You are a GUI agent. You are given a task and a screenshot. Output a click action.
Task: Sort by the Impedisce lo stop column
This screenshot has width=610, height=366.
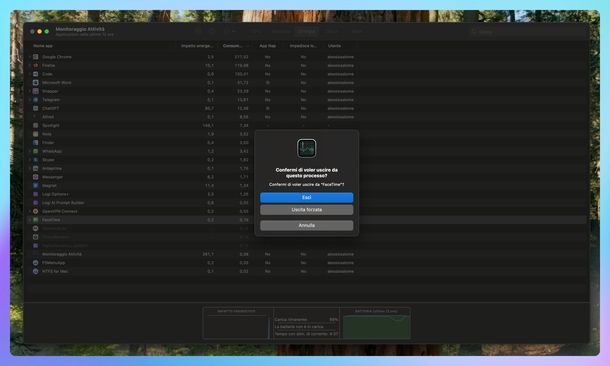coord(303,46)
